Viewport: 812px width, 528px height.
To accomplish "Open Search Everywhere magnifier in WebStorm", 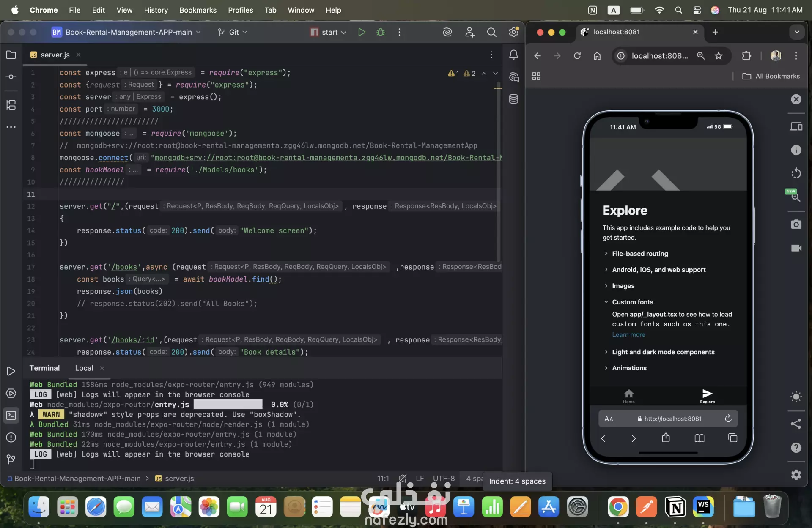I will tap(491, 32).
